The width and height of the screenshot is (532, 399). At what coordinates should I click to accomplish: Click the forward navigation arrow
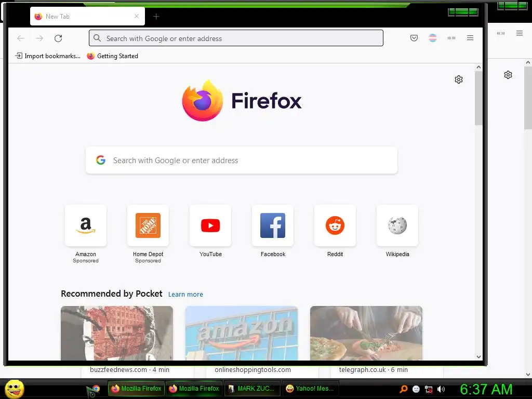click(x=39, y=38)
